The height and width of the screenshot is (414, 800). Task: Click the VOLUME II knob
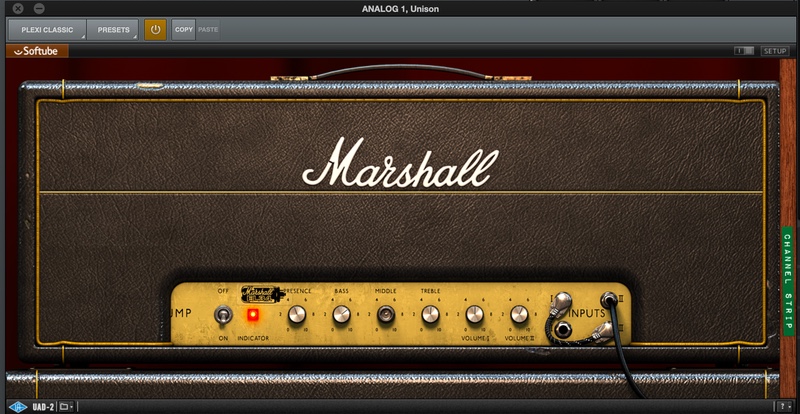[519, 314]
